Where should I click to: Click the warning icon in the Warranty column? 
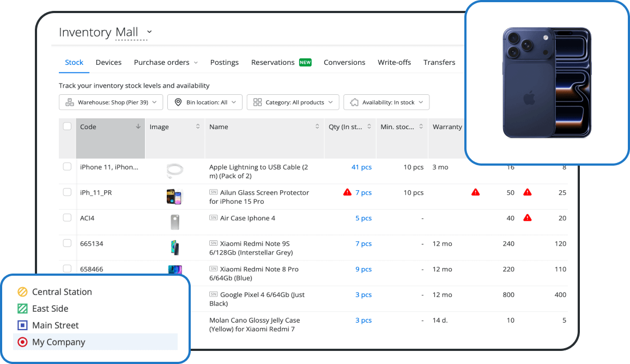coord(475,192)
